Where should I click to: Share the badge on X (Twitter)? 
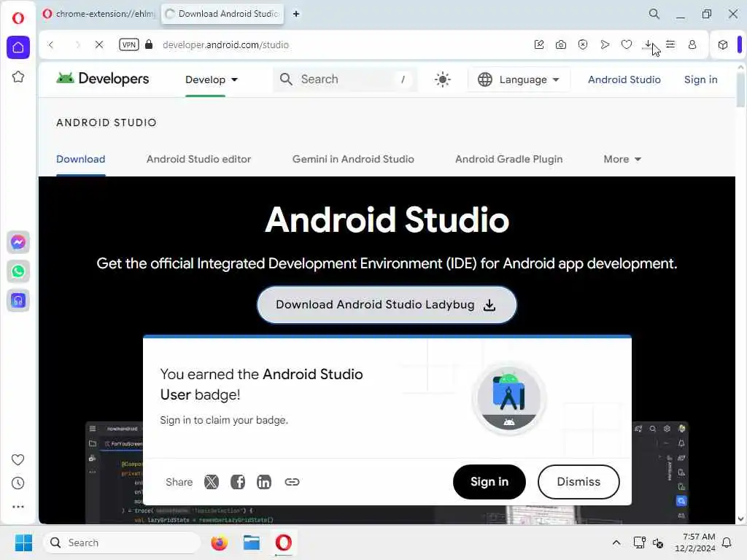click(211, 482)
